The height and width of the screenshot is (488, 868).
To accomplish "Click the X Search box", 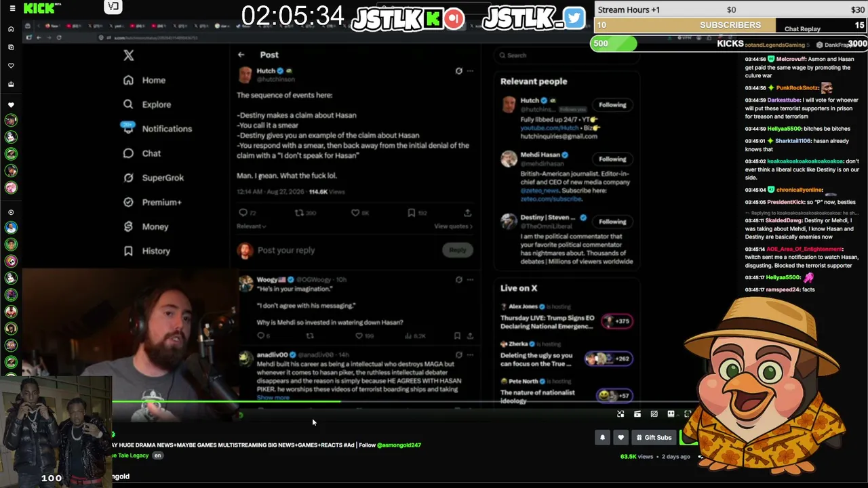I will 566,56.
